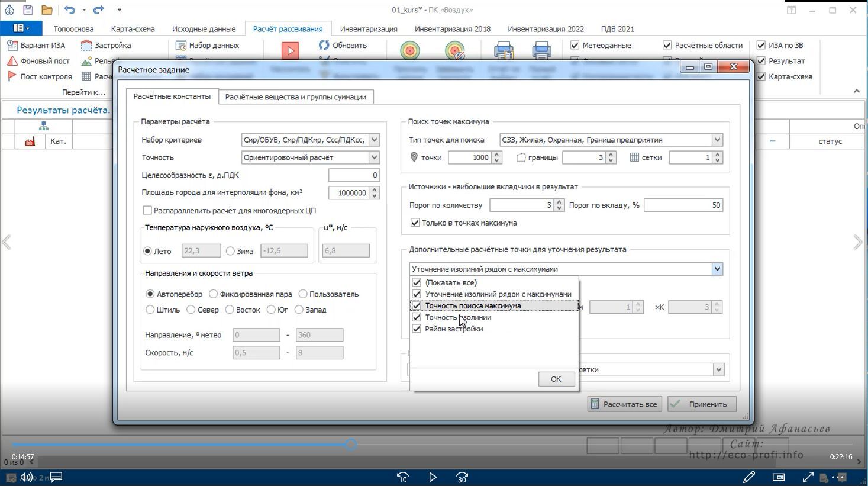The image size is (868, 486).
Task: Go to next item with right arrow
Action: pyautogui.click(x=858, y=242)
